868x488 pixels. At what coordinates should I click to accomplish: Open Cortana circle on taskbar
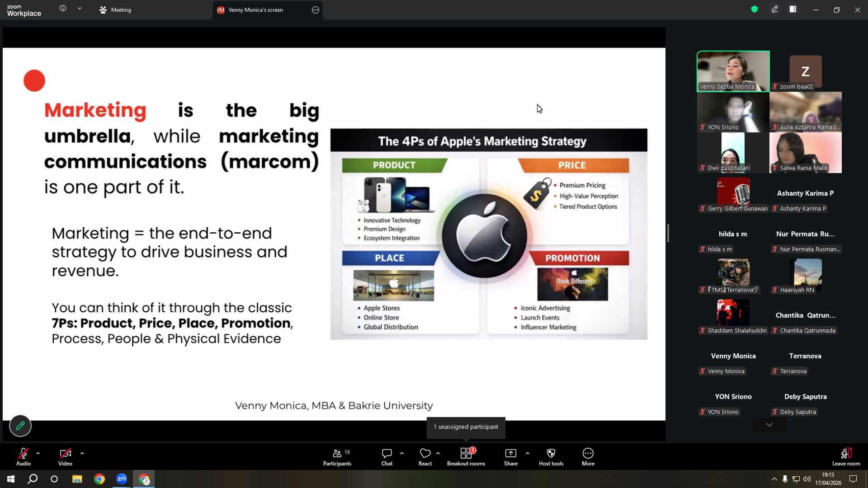point(54,479)
